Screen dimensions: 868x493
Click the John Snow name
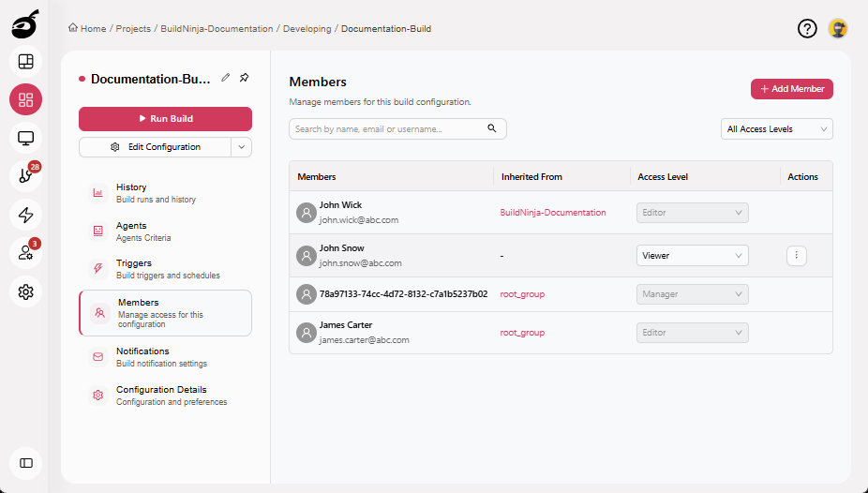click(x=341, y=247)
